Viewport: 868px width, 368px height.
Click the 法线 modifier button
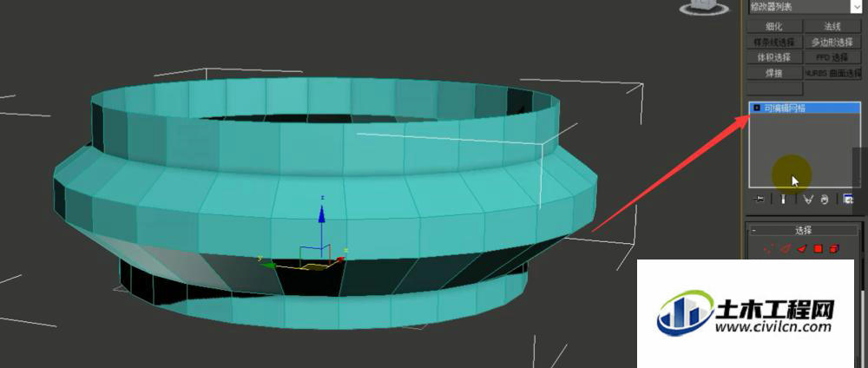832,26
